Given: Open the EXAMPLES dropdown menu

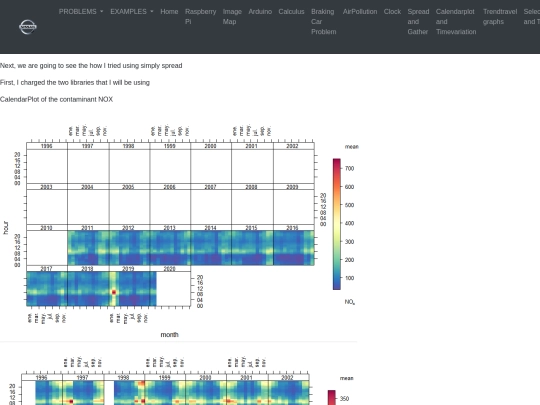Looking at the screenshot, I should [132, 12].
